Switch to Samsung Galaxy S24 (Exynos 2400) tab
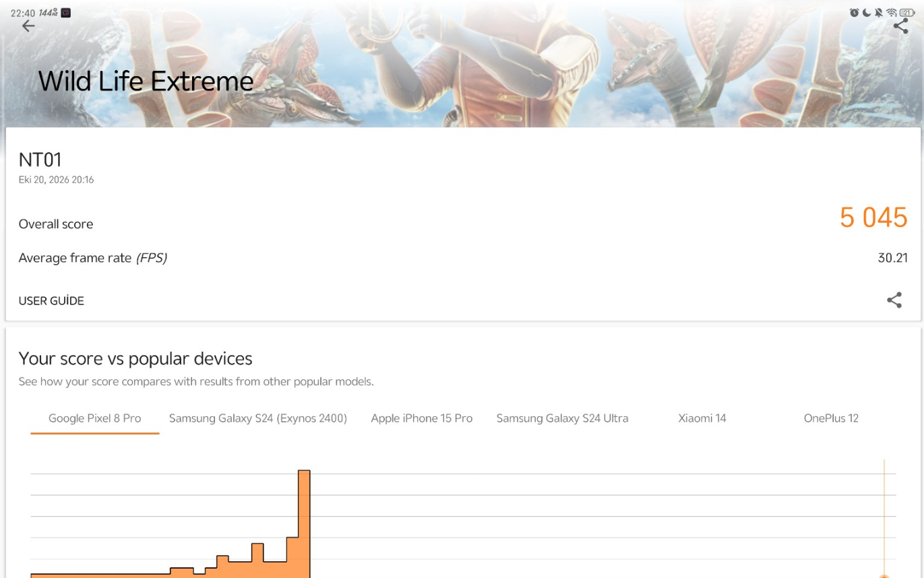The height and width of the screenshot is (578, 924). click(258, 418)
